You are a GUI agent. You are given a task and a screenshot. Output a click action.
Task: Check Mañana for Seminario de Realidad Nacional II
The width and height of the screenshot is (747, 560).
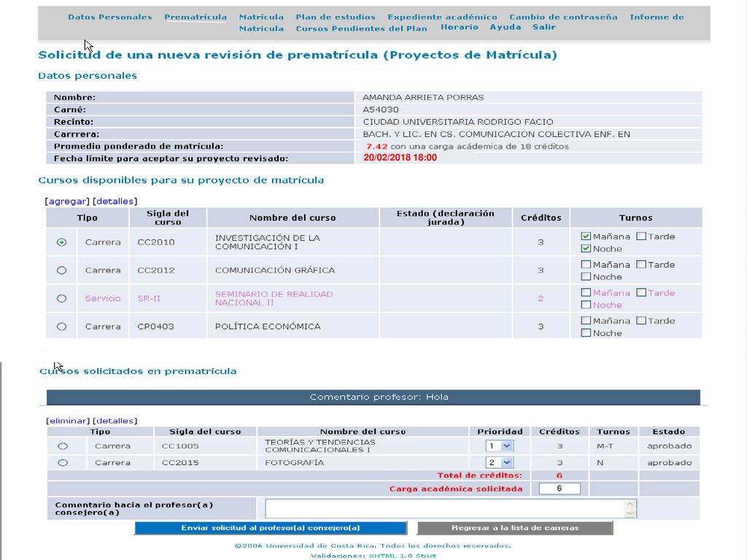click(x=586, y=292)
